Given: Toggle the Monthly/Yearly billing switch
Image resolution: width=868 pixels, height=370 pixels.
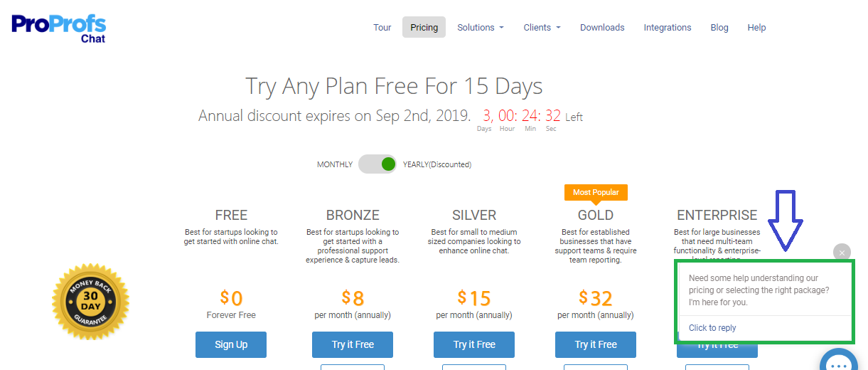Looking at the screenshot, I should coord(377,164).
